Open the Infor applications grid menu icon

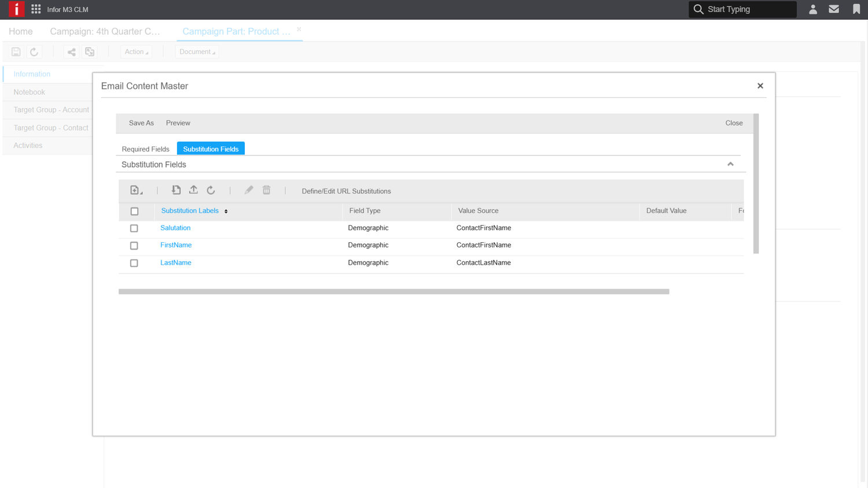tap(36, 9)
